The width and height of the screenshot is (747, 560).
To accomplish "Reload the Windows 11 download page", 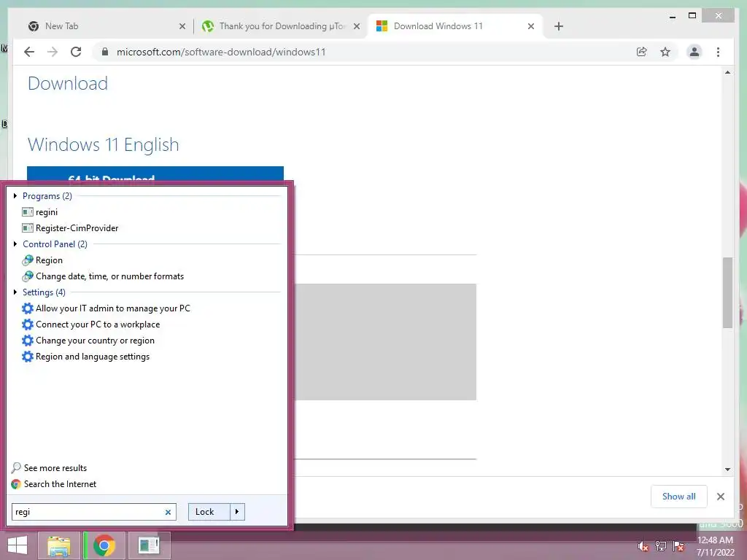I will [x=76, y=52].
